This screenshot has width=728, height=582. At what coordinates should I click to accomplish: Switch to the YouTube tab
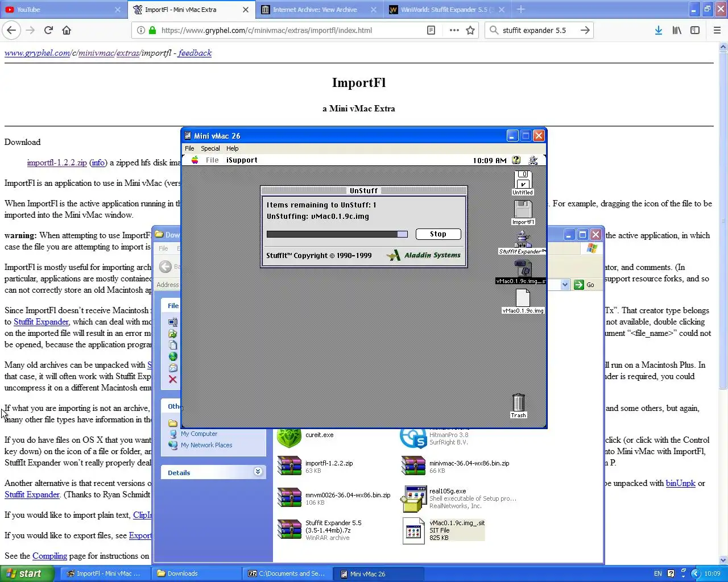(63, 9)
